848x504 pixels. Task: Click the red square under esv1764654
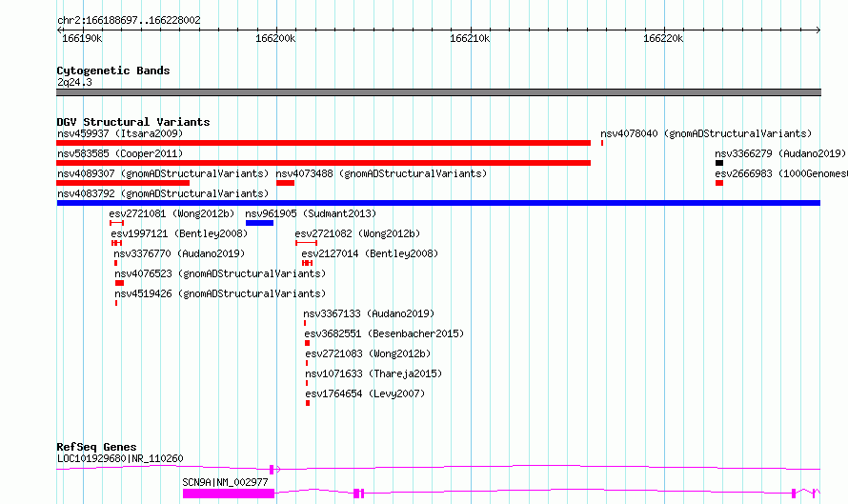pyautogui.click(x=308, y=403)
